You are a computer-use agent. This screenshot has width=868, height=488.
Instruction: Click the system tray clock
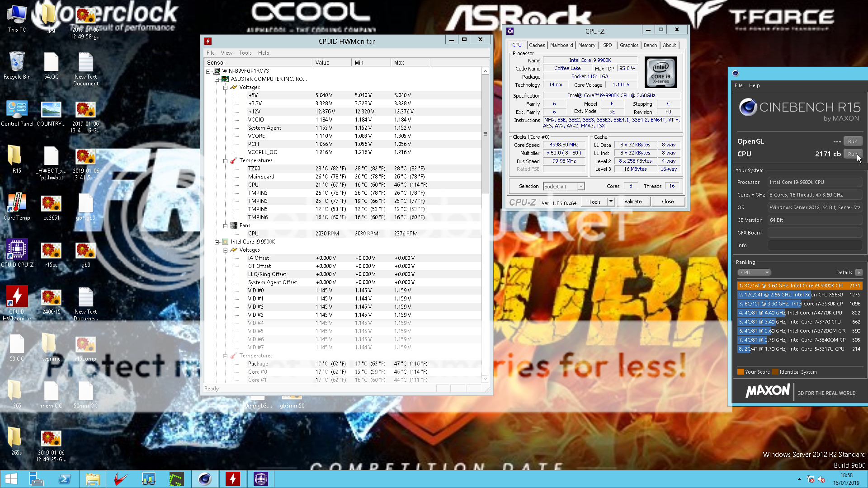tap(846, 479)
